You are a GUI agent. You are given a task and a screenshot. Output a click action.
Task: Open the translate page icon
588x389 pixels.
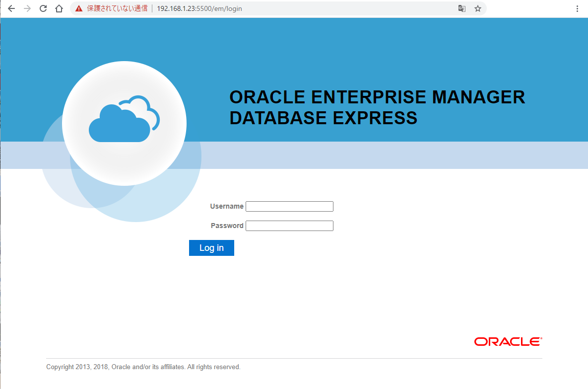(x=461, y=8)
